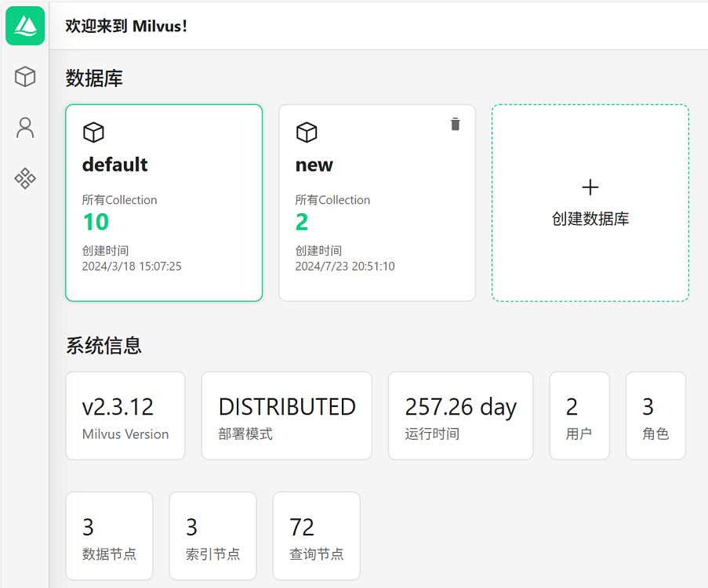The width and height of the screenshot is (708, 588).
Task: Click the plus icon to create database
Action: [x=590, y=187]
